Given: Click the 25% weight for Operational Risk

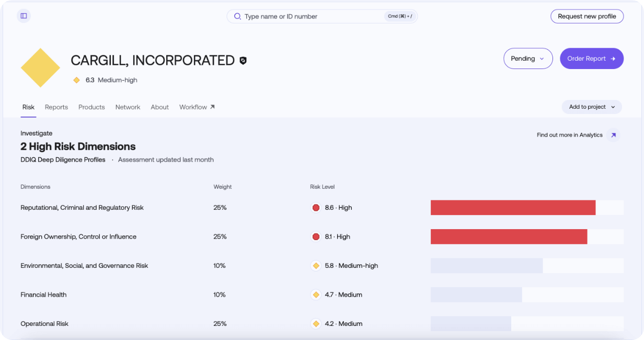Looking at the screenshot, I should [220, 324].
